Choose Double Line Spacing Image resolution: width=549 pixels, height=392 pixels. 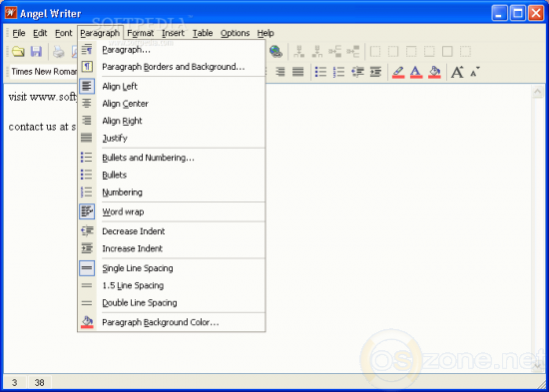(172, 303)
